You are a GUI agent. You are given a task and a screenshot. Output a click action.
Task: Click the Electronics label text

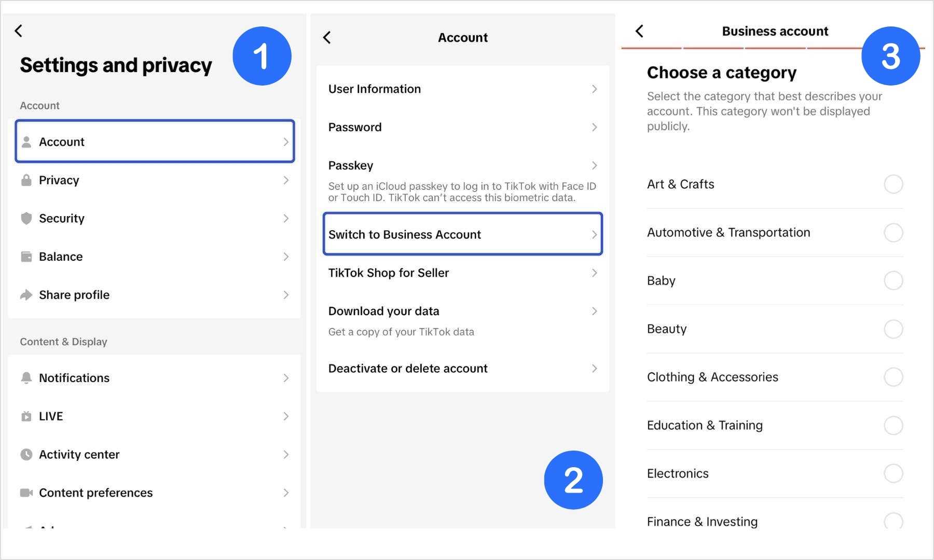tap(678, 473)
